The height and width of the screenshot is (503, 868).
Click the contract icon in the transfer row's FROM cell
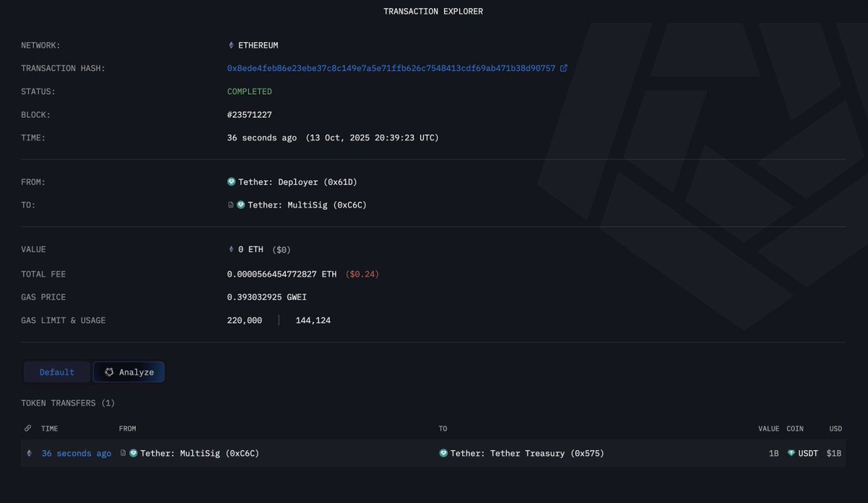[123, 453]
